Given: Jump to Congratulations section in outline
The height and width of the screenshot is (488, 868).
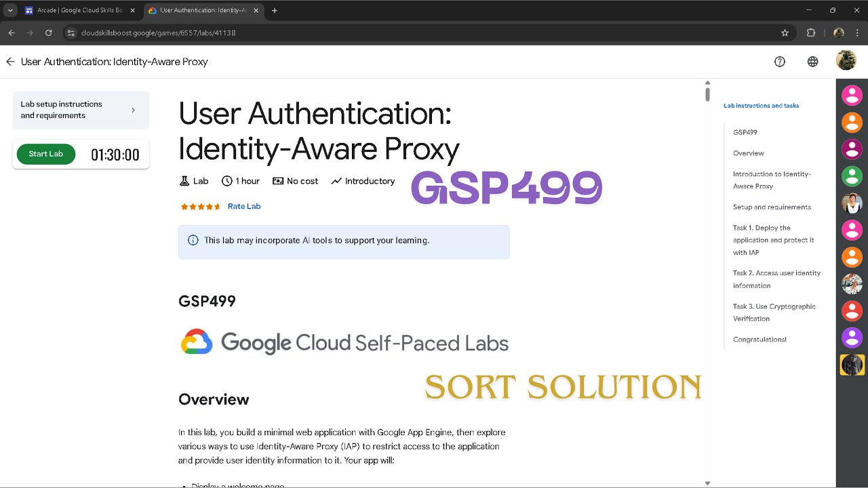Looking at the screenshot, I should (759, 340).
